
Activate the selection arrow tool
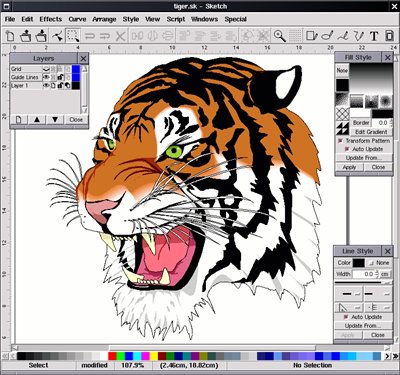click(x=73, y=36)
